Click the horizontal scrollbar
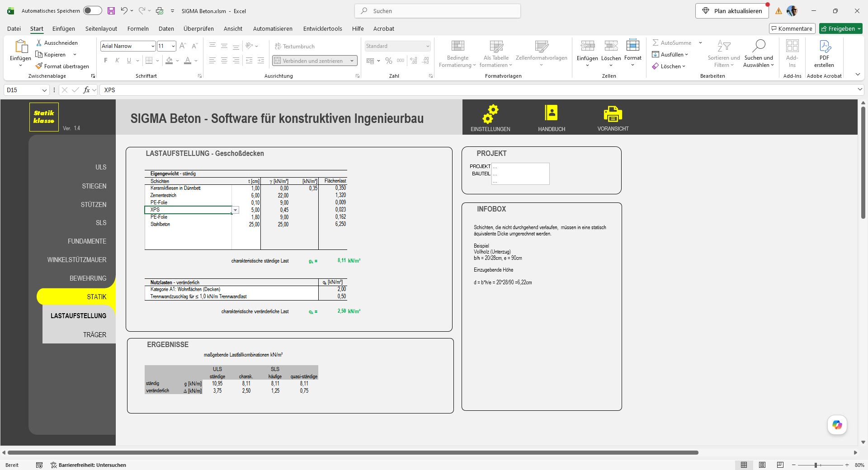This screenshot has height=470, width=868. [x=353, y=452]
